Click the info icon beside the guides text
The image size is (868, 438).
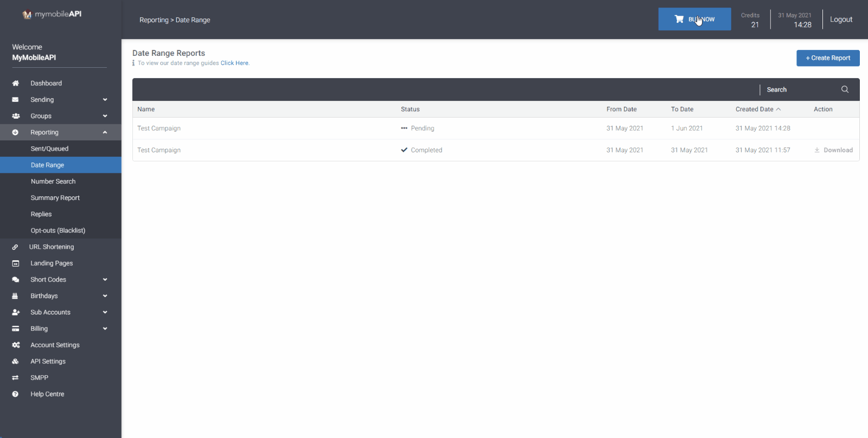pyautogui.click(x=133, y=63)
